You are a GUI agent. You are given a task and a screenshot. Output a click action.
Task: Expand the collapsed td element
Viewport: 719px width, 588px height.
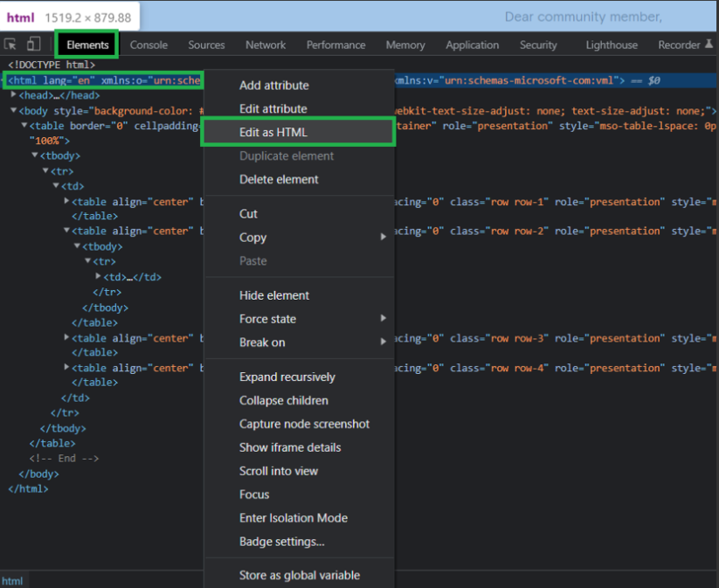coord(98,277)
